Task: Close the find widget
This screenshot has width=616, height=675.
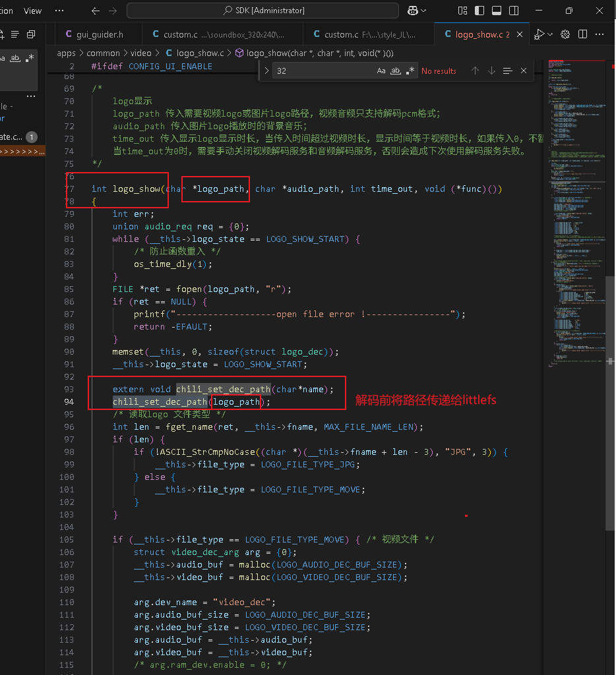Action: click(524, 71)
